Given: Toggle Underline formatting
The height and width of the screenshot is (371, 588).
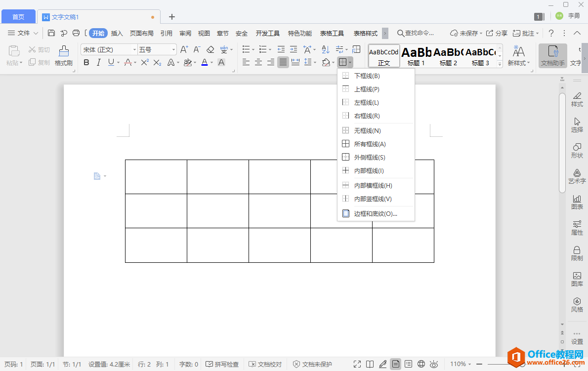Looking at the screenshot, I should [x=111, y=63].
